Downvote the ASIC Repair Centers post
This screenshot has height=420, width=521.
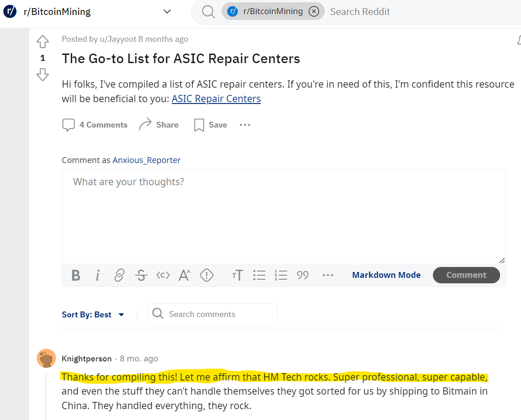pyautogui.click(x=43, y=74)
